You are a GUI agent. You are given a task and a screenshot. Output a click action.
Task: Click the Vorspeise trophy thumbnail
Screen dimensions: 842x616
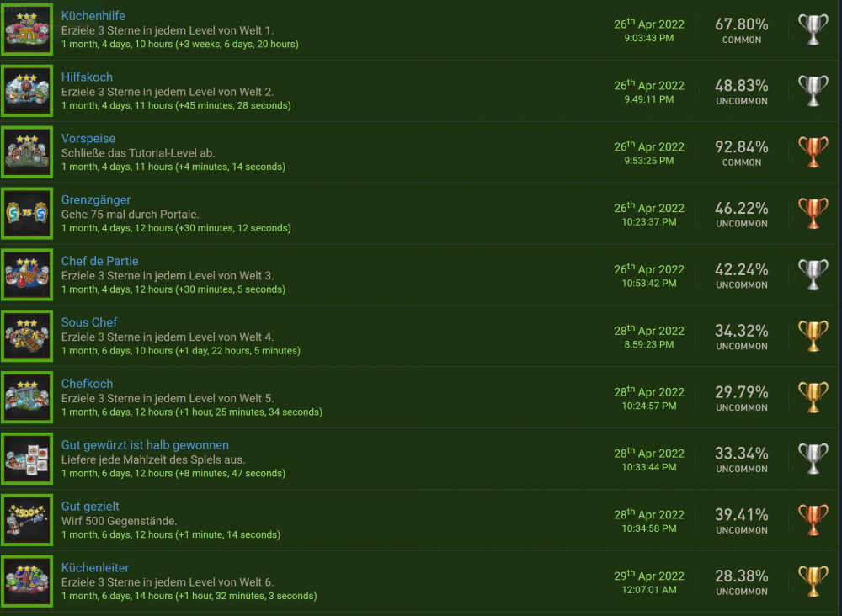27,152
